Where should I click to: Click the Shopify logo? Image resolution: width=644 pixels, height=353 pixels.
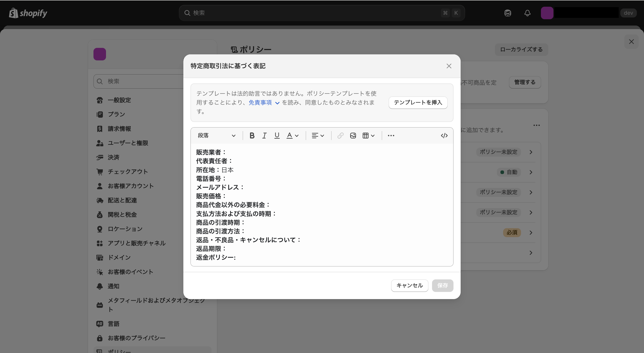28,13
